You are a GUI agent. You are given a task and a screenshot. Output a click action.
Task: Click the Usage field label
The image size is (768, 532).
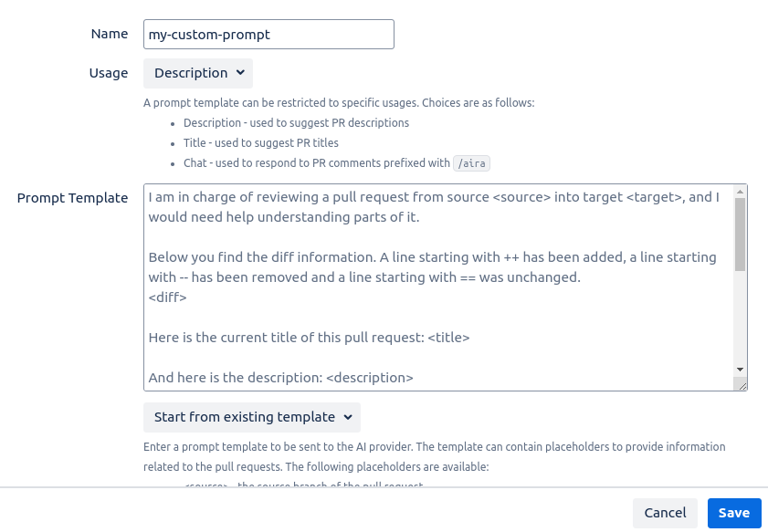109,73
